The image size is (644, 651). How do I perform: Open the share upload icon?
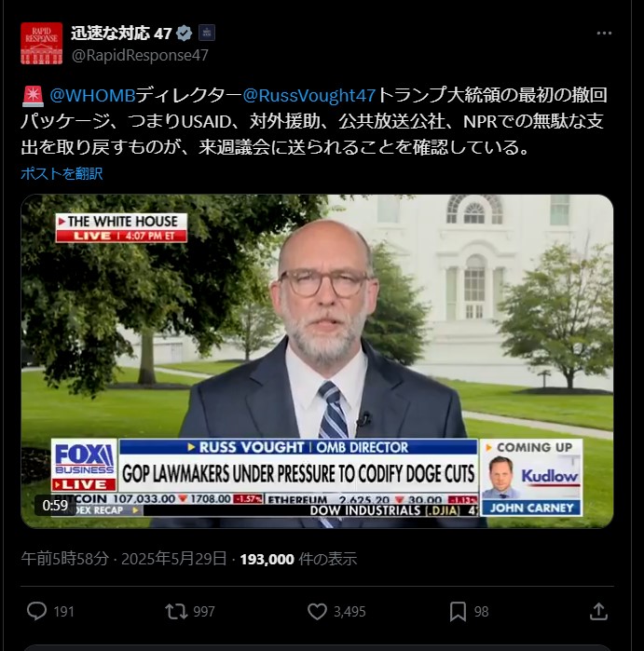598,611
